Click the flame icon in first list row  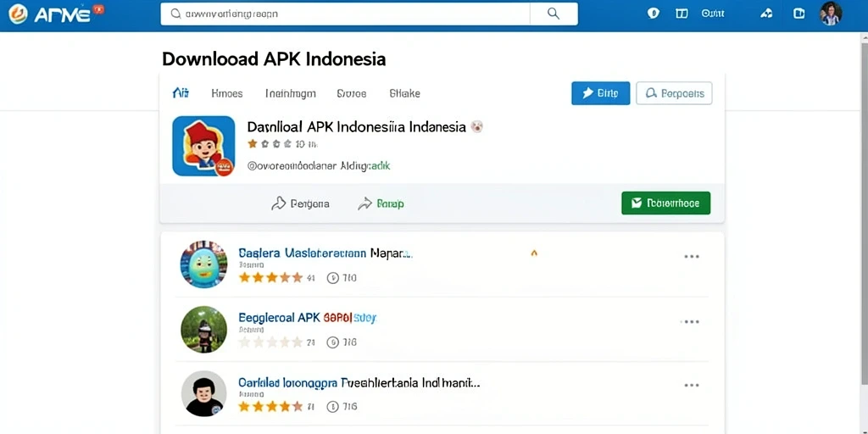click(534, 253)
